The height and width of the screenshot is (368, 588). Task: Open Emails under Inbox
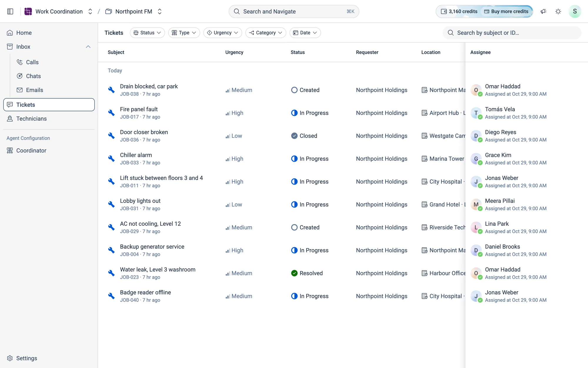54,90
